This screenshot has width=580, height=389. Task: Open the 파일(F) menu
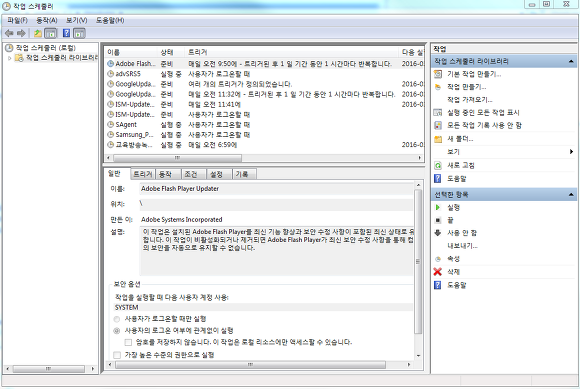coord(17,20)
